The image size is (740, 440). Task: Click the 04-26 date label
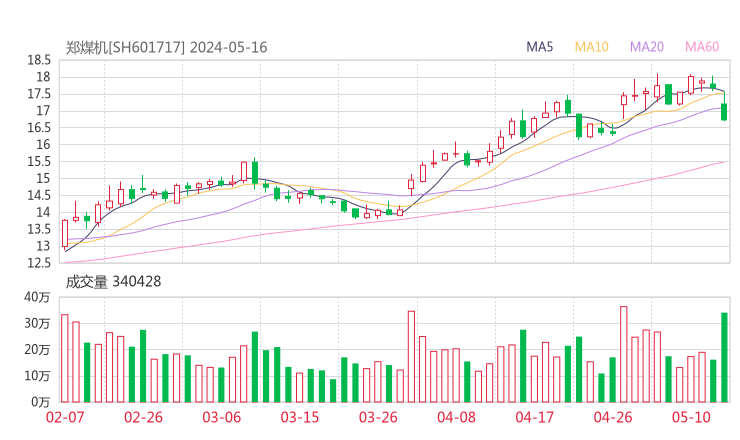coord(613,417)
